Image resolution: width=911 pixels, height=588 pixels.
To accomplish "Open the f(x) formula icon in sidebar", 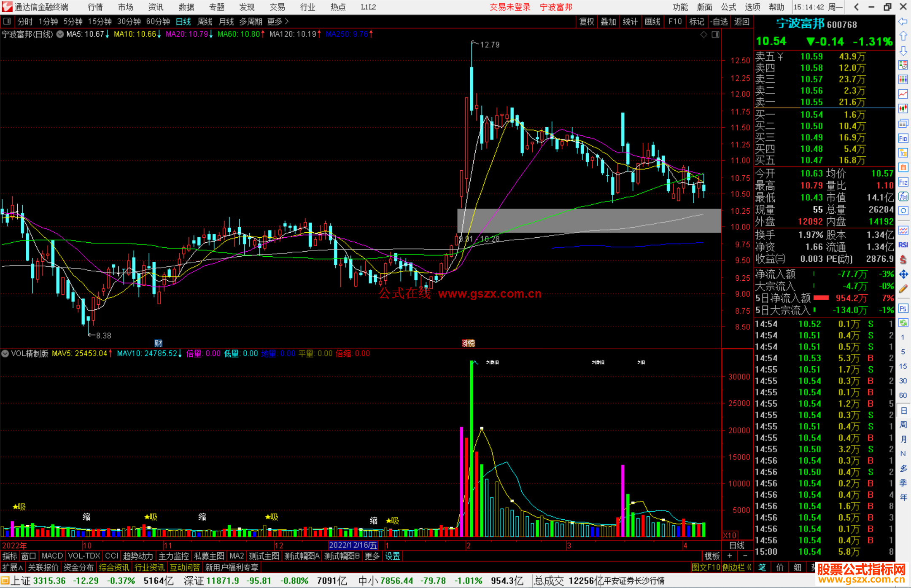I will [903, 196].
